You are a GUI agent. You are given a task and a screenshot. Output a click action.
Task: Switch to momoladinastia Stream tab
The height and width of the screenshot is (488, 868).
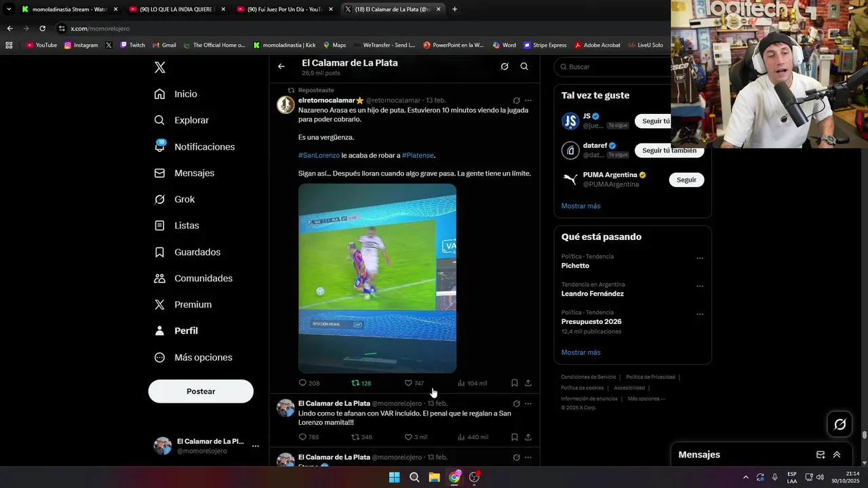(x=69, y=9)
